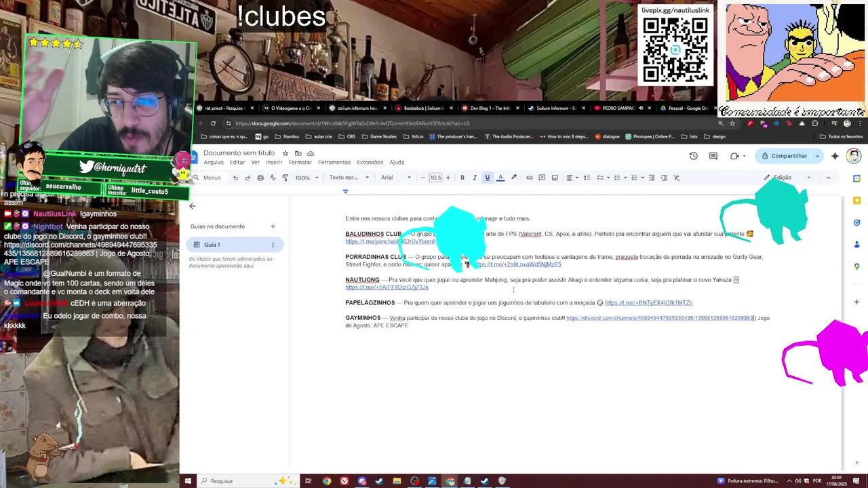Close the document outline with back arrow
The width and height of the screenshot is (868, 488).
[x=193, y=206]
